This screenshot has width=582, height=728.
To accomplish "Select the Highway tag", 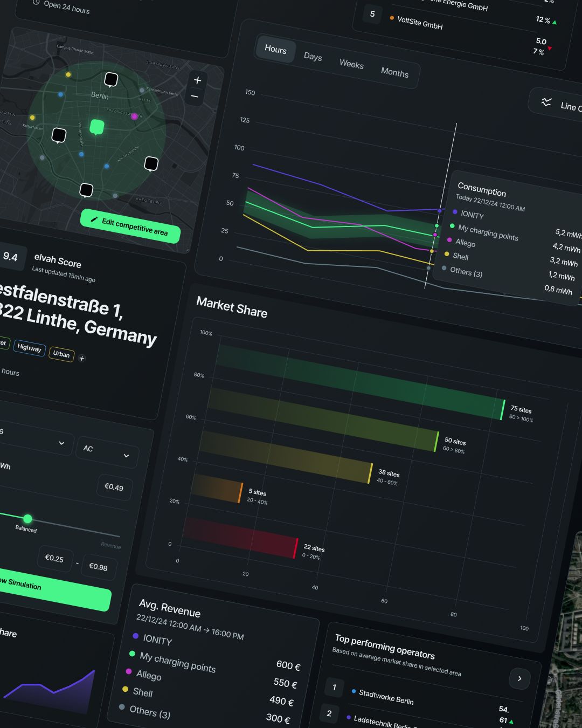I will point(29,348).
